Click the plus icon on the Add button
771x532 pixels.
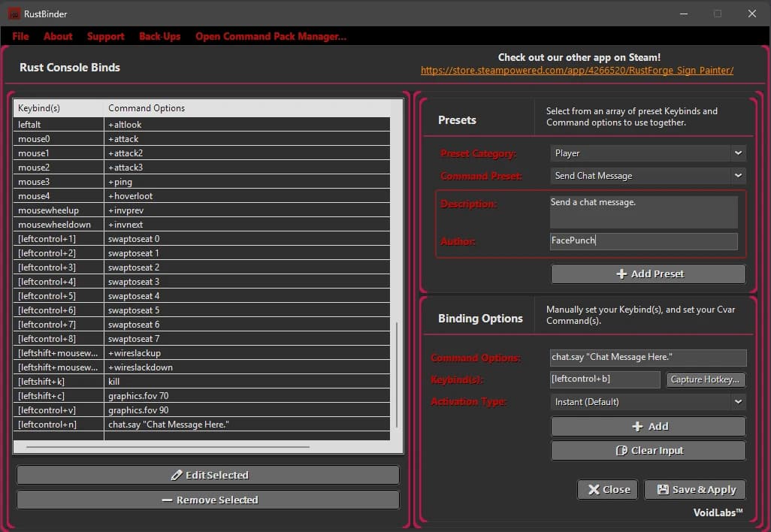click(x=637, y=426)
